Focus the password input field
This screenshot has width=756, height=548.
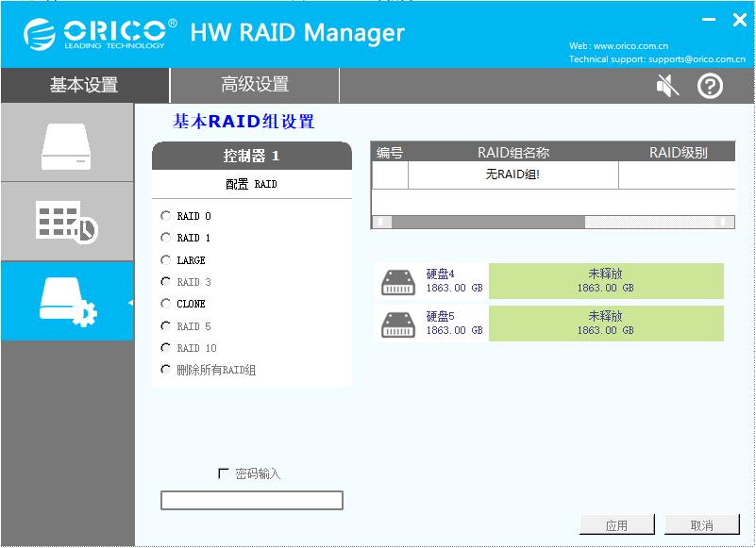coord(252,500)
